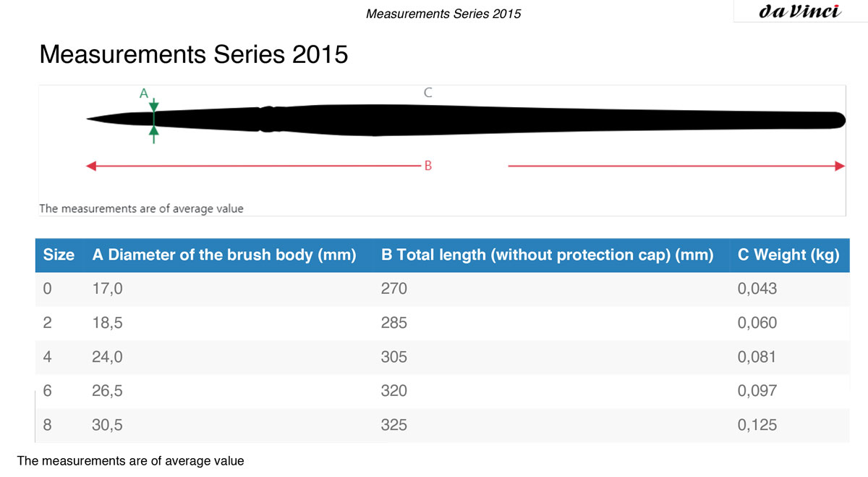Click the red B label on length arrow
The image size is (868, 477).
(x=427, y=166)
